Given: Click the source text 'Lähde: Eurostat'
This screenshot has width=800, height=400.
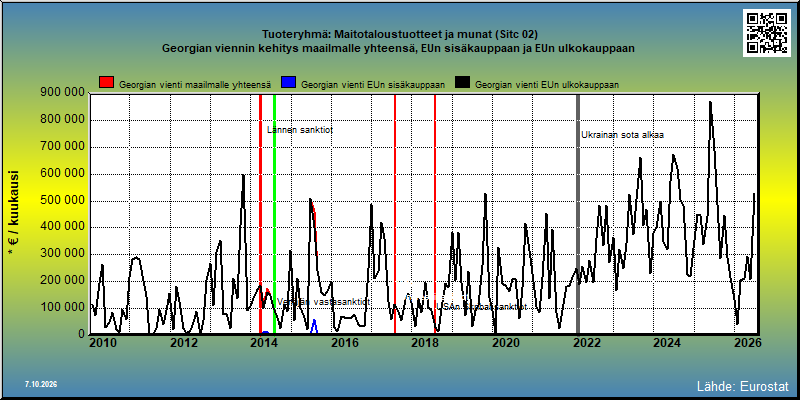Looking at the screenshot, I should (x=743, y=385).
